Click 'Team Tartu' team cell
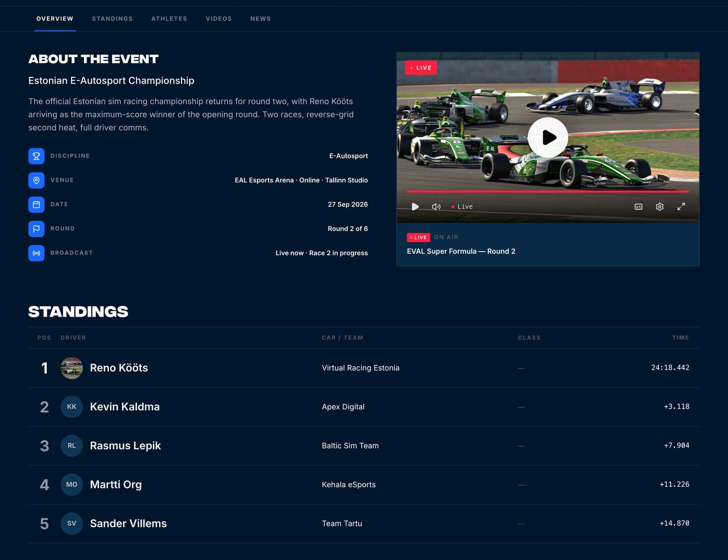Image resolution: width=728 pixels, height=560 pixels. pyautogui.click(x=342, y=524)
